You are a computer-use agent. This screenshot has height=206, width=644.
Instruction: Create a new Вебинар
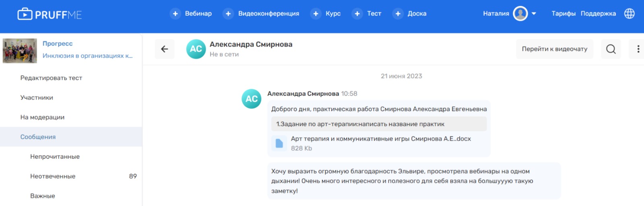click(x=198, y=14)
